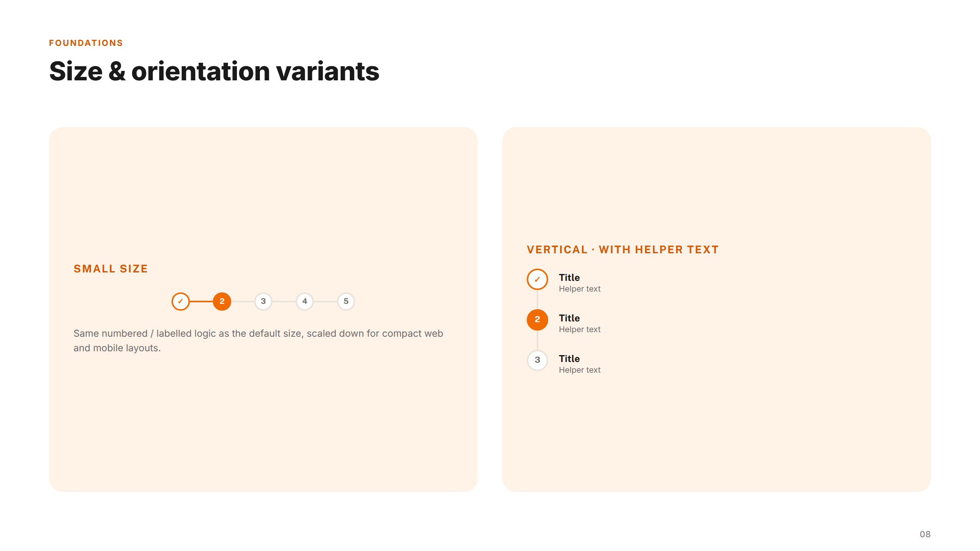Click the FOUNDATIONS section label

[x=86, y=43]
